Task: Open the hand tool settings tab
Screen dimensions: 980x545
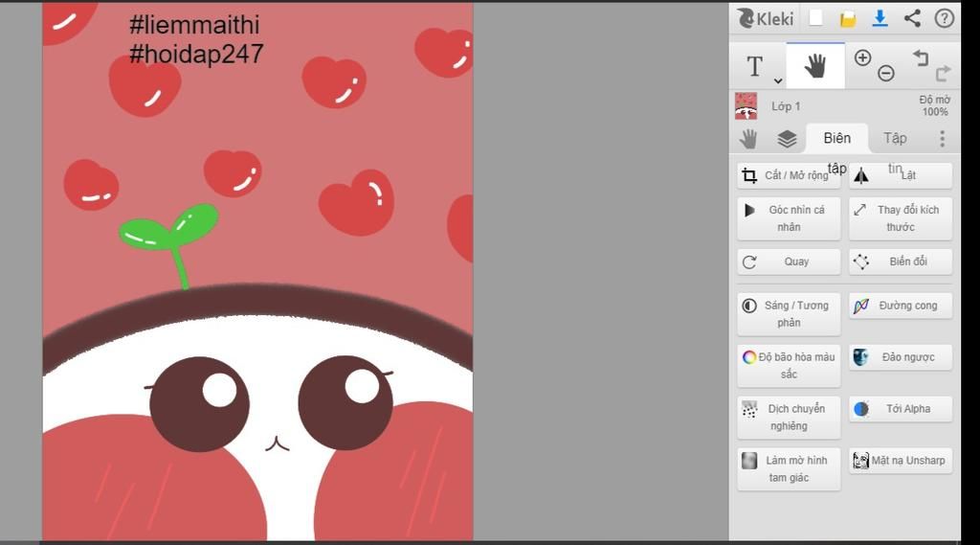Action: pos(748,138)
